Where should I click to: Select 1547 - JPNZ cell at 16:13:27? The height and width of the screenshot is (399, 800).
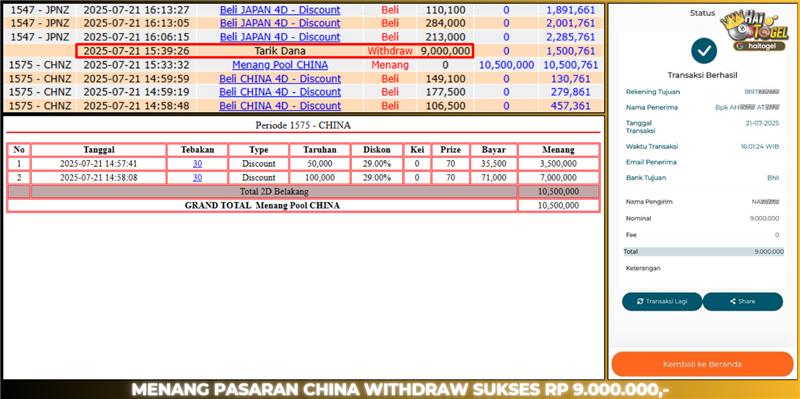pyautogui.click(x=40, y=10)
